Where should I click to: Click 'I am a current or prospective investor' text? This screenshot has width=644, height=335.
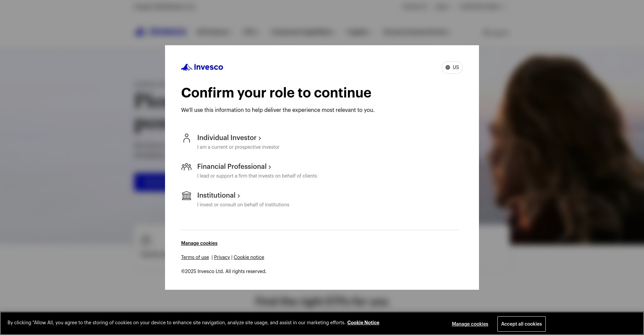(238, 147)
